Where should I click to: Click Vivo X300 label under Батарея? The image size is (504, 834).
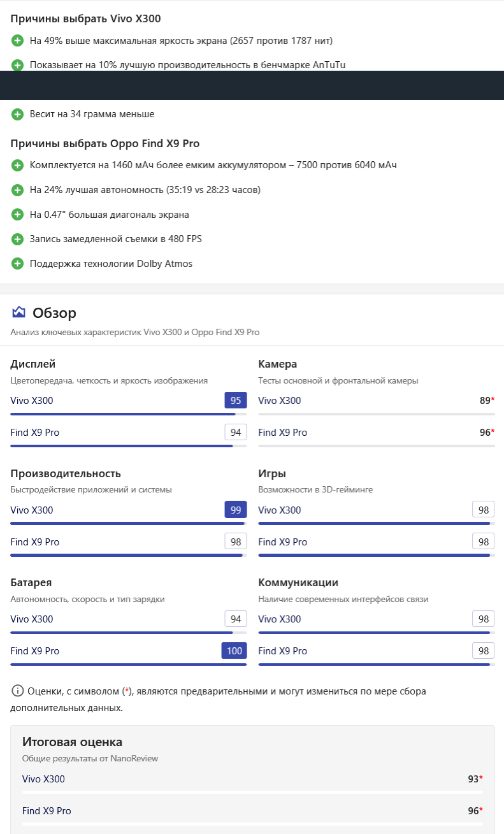32,619
